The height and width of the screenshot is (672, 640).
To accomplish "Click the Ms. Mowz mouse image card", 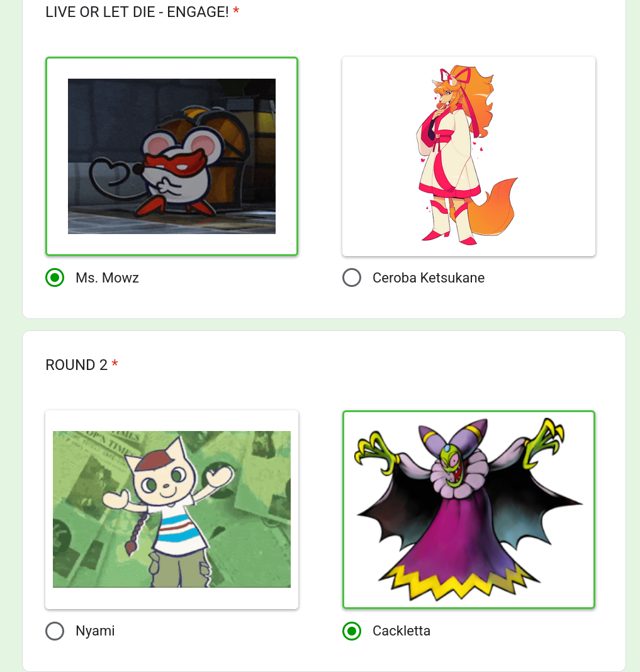I will click(171, 157).
